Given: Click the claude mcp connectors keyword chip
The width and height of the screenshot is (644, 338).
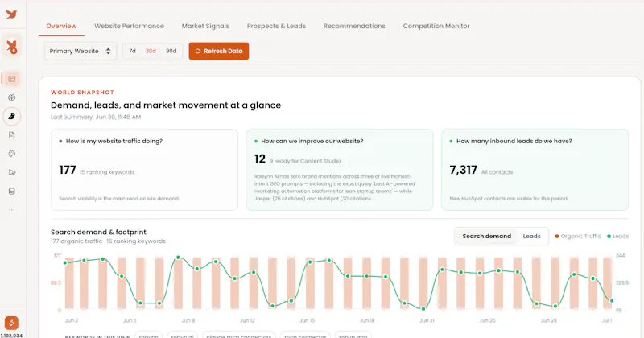Looking at the screenshot, I should pyautogui.click(x=238, y=336).
